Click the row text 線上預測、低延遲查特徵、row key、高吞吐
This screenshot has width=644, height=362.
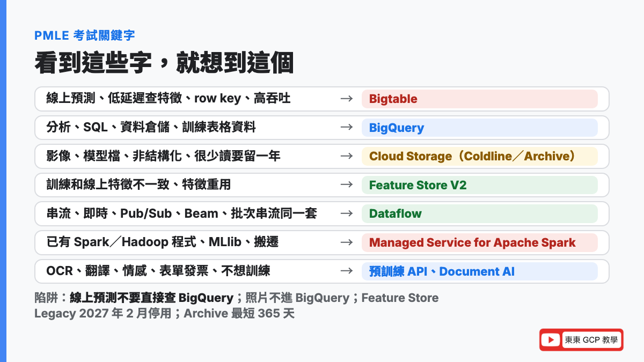[169, 99]
